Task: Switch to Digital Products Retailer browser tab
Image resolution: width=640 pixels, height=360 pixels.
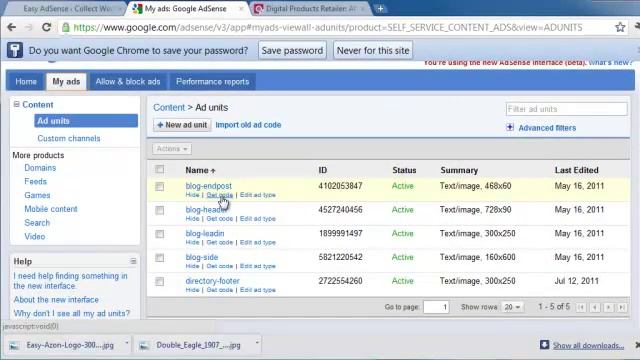Action: [310, 9]
